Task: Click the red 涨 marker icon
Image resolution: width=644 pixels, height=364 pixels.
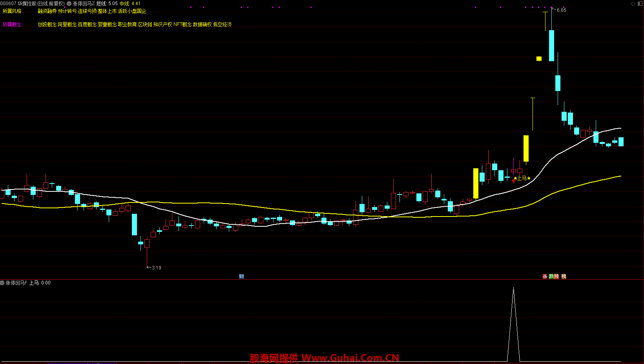Action: click(545, 277)
